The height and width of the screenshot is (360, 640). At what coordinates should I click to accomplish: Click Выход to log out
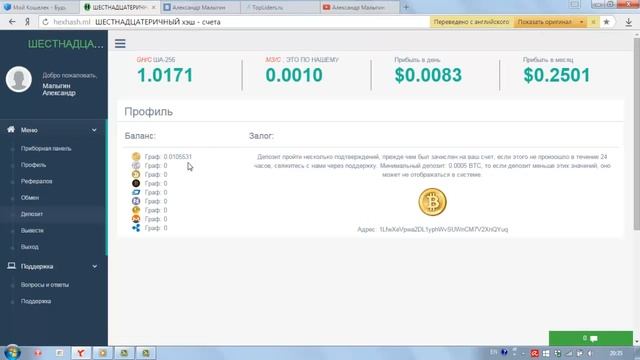pos(30,247)
